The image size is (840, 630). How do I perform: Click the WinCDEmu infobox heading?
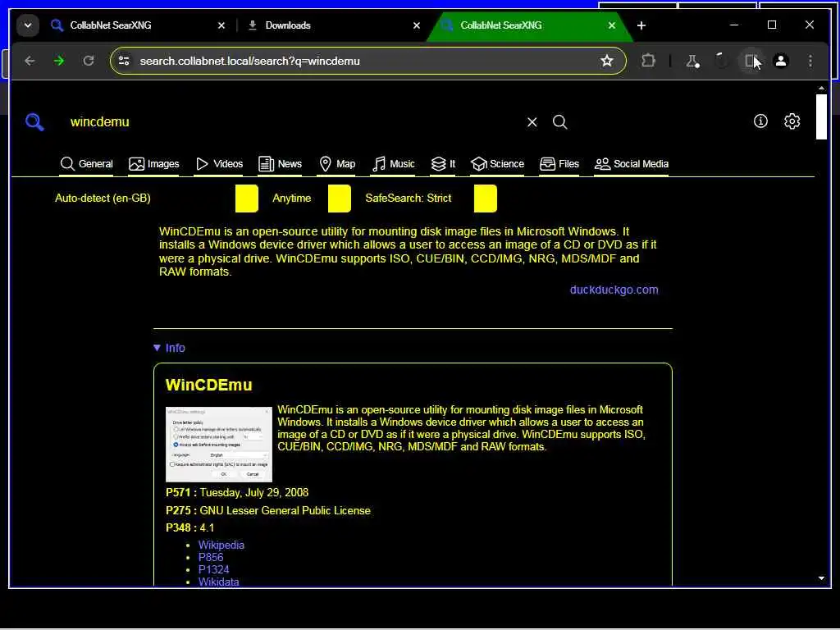click(x=209, y=386)
